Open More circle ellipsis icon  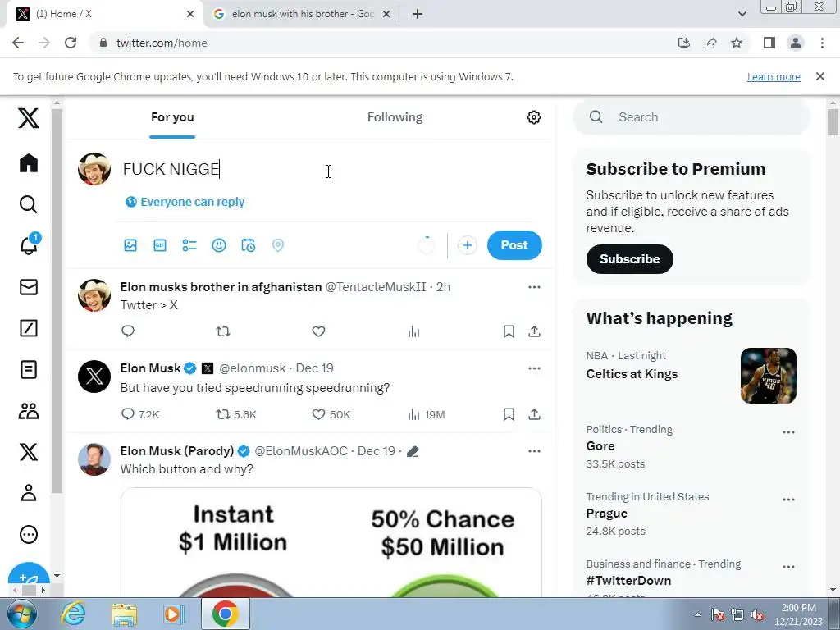[x=29, y=534]
